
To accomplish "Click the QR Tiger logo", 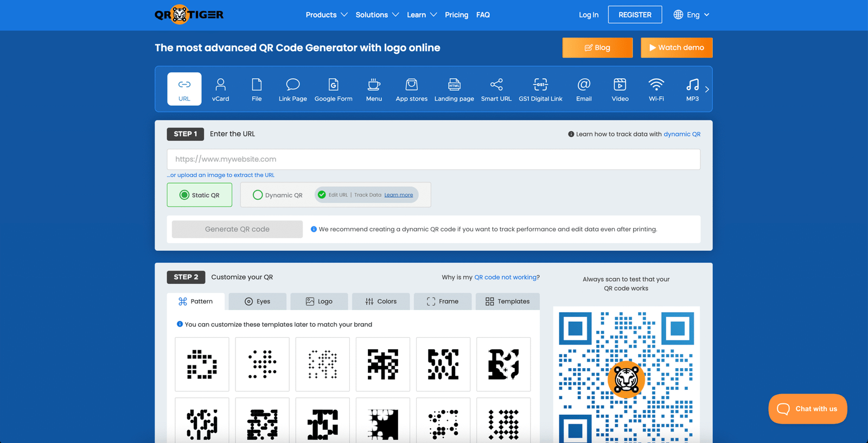I will click(x=189, y=15).
